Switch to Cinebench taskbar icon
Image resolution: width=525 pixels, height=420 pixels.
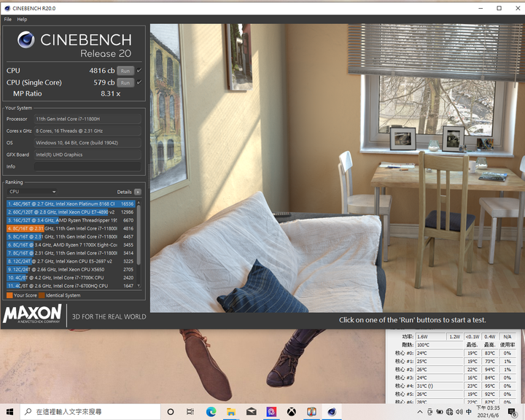pyautogui.click(x=332, y=412)
